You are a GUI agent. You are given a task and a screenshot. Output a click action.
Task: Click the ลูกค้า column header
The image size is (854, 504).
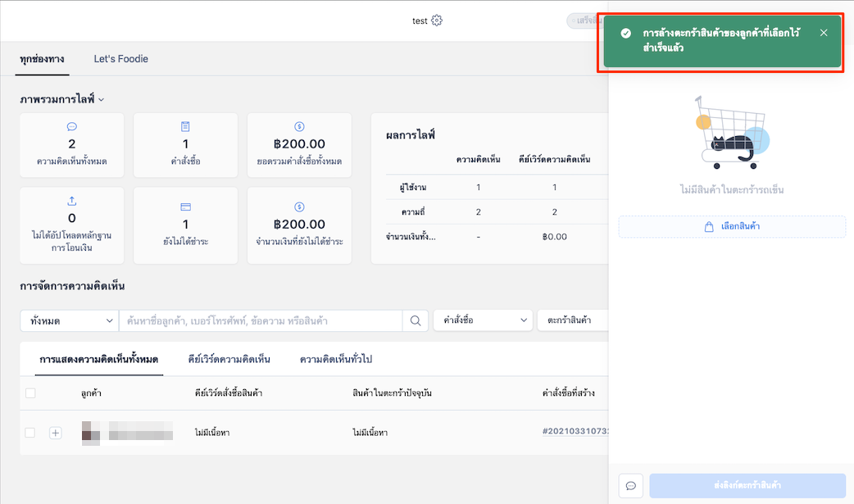(91, 393)
